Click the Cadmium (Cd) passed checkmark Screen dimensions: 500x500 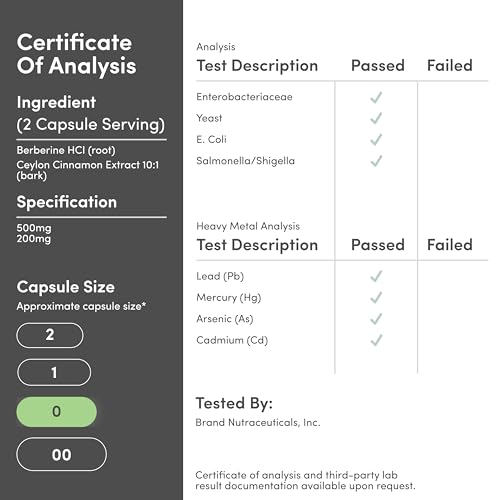376,340
